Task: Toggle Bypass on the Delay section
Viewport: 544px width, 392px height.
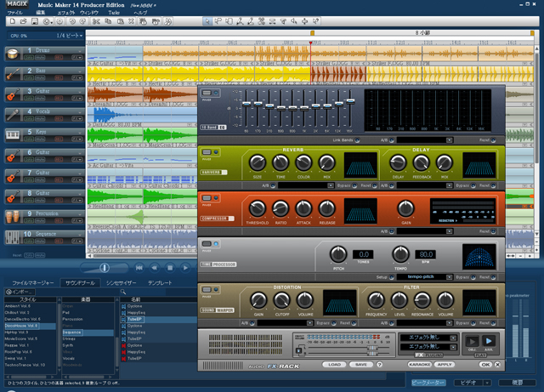Action: 473,185
